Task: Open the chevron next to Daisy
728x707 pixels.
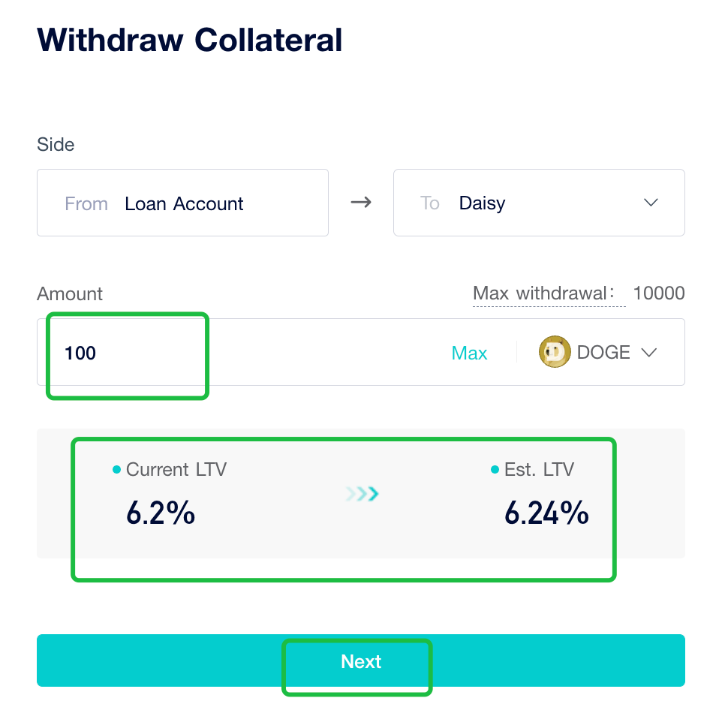Action: coord(650,203)
